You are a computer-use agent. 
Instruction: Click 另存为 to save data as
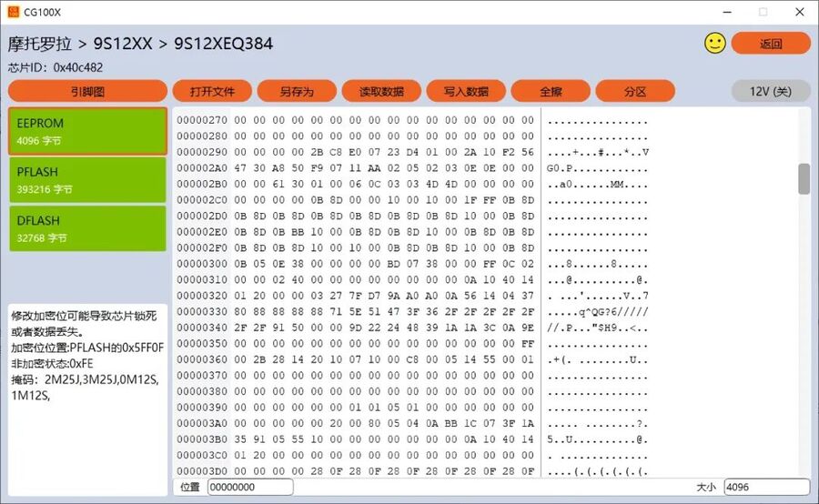pos(297,91)
